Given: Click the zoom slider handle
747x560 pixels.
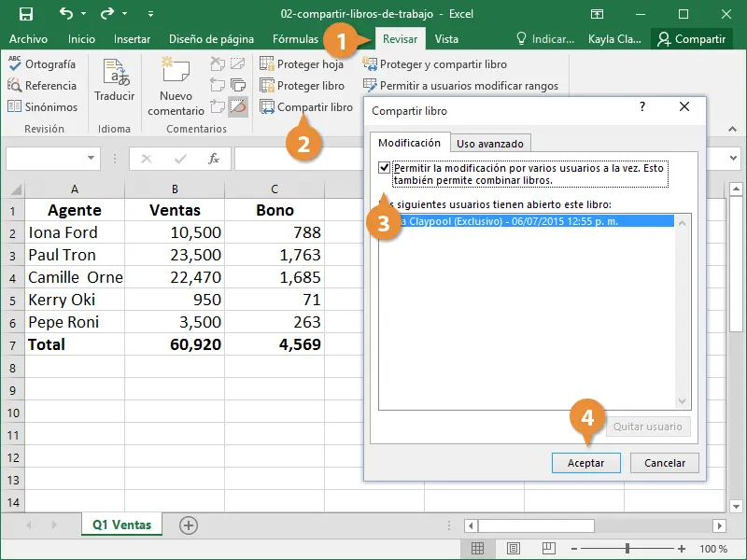Looking at the screenshot, I should pos(627,549).
